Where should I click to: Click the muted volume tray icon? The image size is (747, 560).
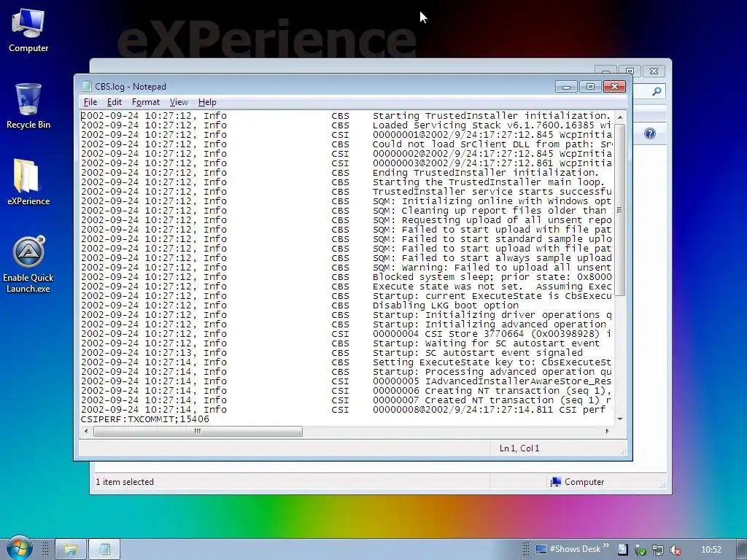click(x=675, y=550)
